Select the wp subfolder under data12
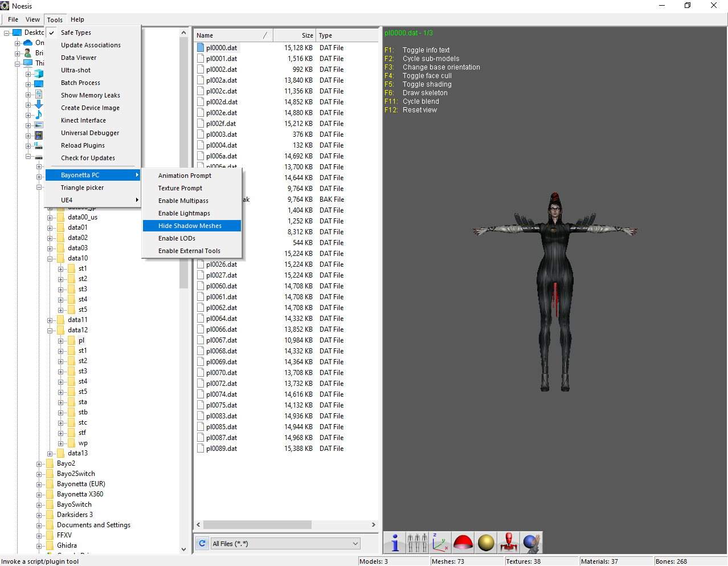 pos(83,443)
